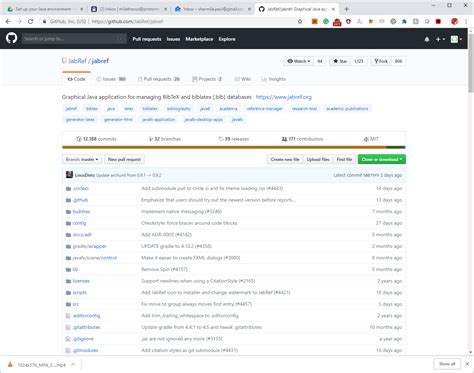Image resolution: width=474 pixels, height=373 pixels.
Task: Click the 'reference-manager' topic tag
Action: 265,109
